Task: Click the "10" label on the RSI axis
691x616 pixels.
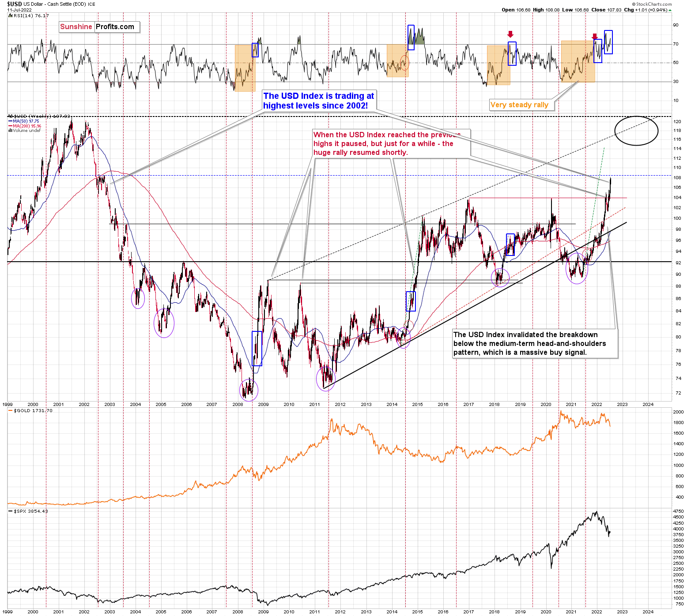Action: coord(676,101)
